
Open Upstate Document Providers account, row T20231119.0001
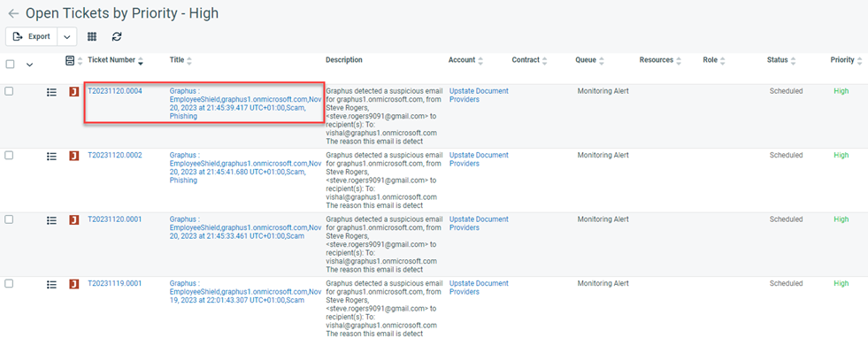point(479,287)
